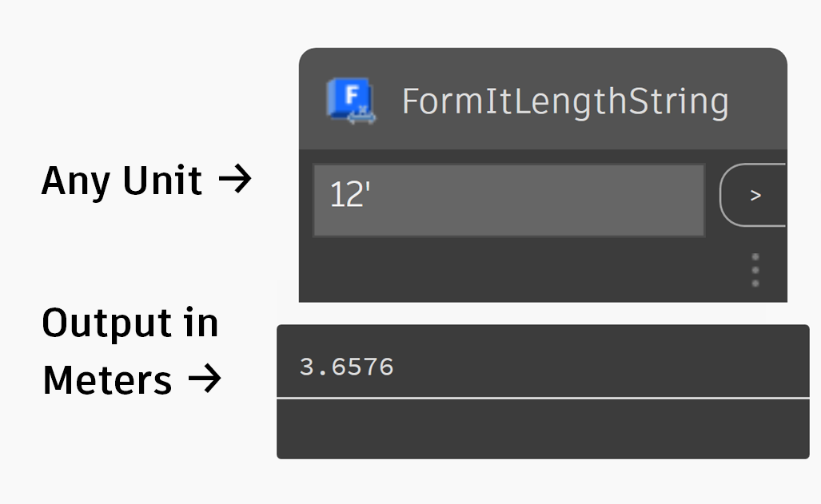Viewport: 821px width, 504px height.
Task: Click empty space right of 12' in input
Action: [536, 200]
